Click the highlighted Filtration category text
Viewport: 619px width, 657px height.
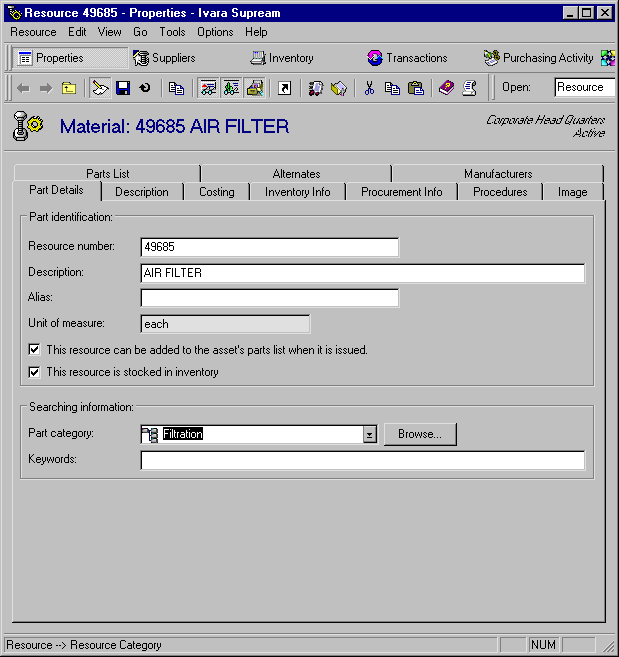click(x=182, y=434)
